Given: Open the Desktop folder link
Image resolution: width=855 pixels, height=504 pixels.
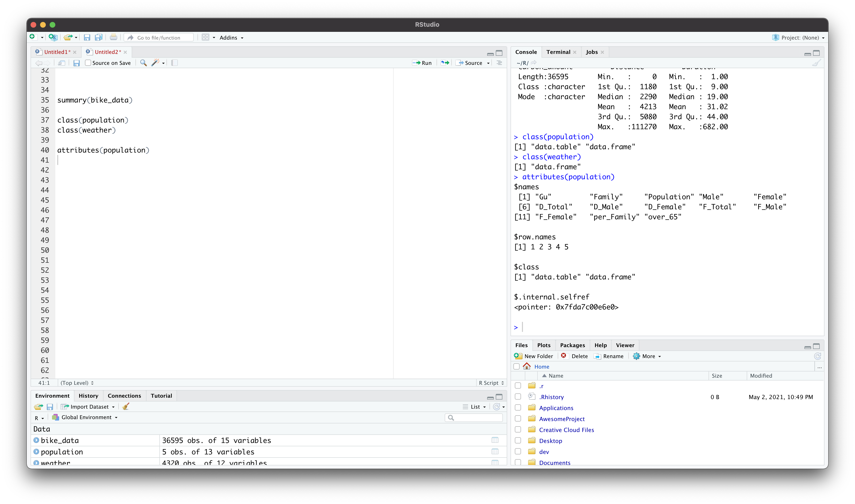Looking at the screenshot, I should tap(551, 441).
